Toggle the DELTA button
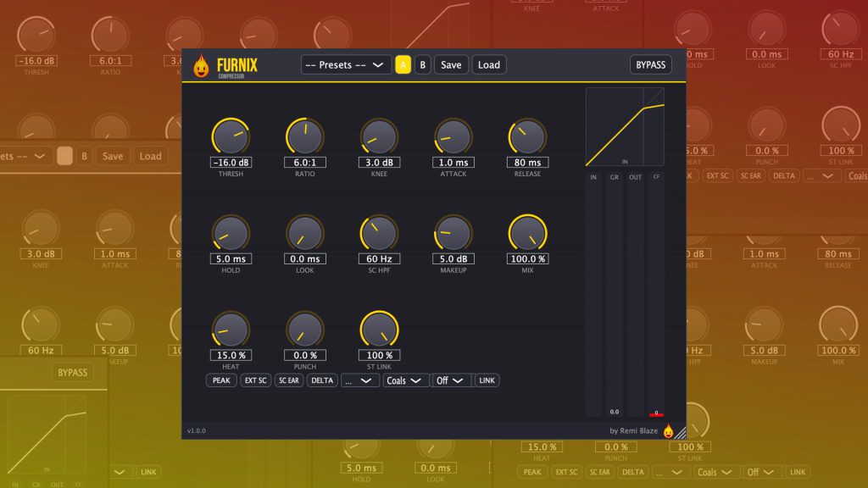The width and height of the screenshot is (868, 488). pyautogui.click(x=322, y=380)
